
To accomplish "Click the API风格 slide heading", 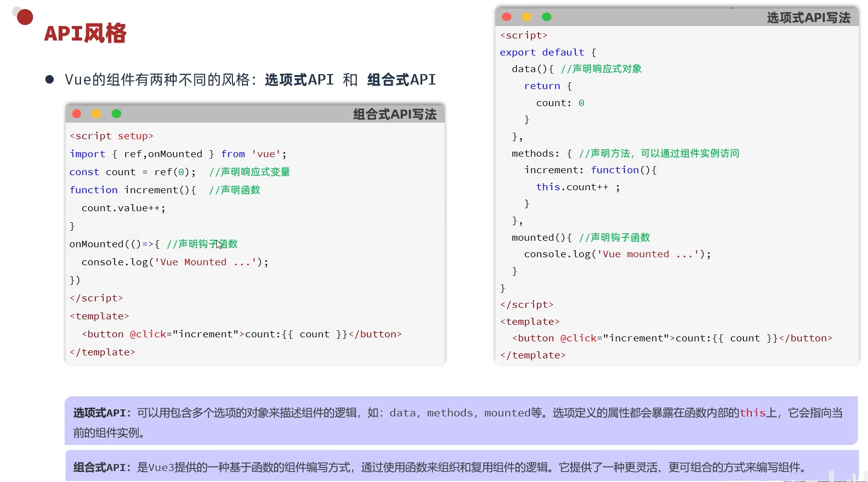I will pos(84,33).
